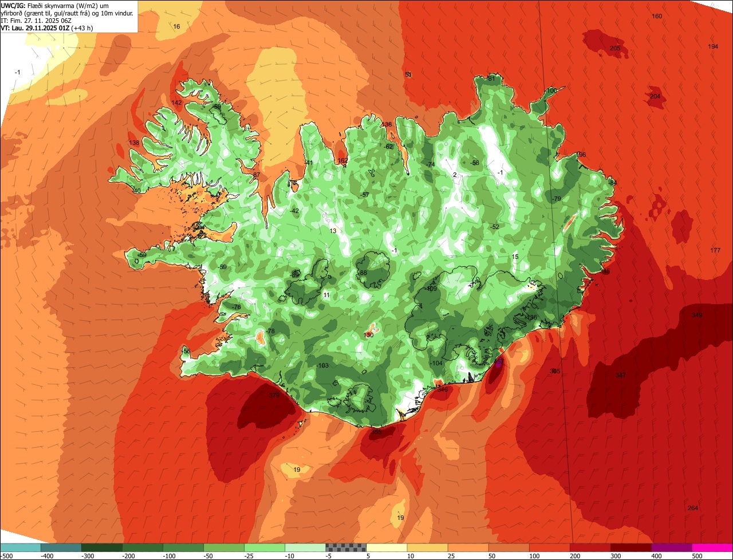The width and height of the screenshot is (733, 560).
Task: Click the -500 label on the legend scale
Action: 7,556
